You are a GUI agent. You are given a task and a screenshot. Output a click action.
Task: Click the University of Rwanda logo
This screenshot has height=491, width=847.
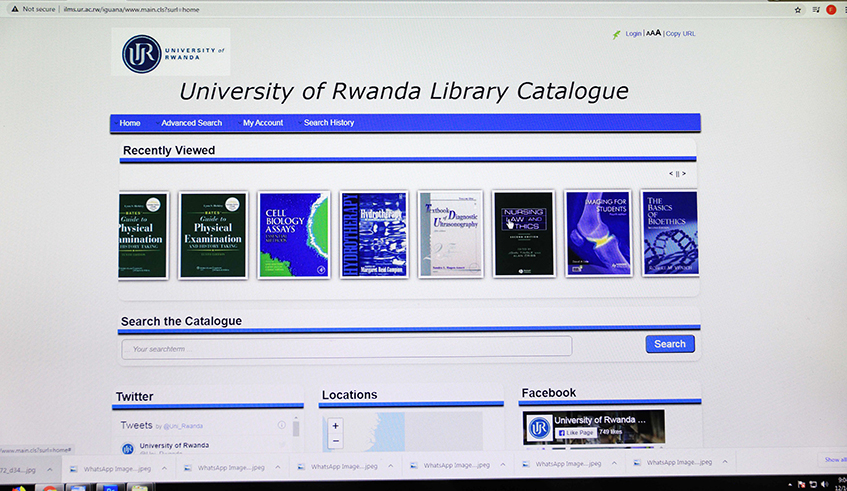[172, 54]
